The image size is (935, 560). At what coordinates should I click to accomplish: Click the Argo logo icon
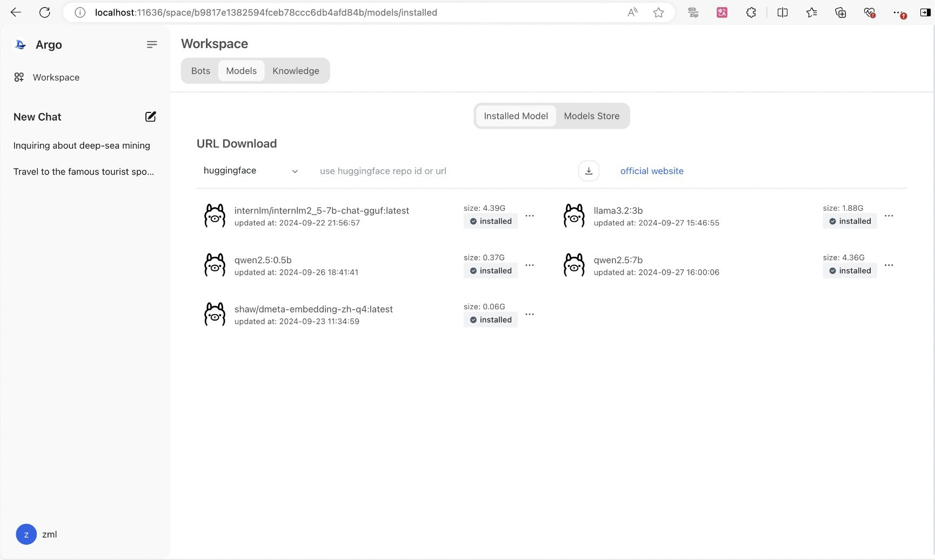click(21, 45)
